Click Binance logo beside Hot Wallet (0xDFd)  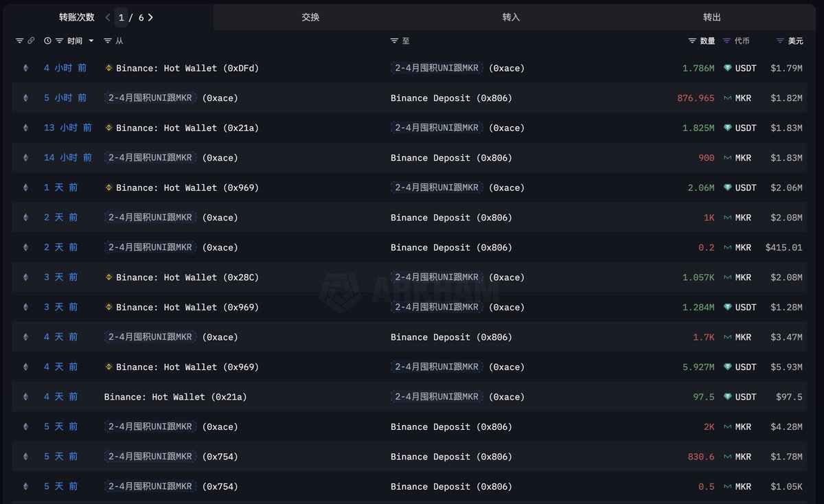(108, 68)
